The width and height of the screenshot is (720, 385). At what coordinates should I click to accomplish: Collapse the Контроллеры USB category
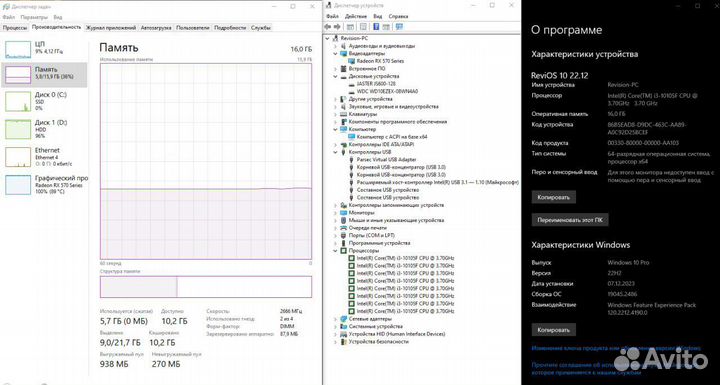pos(336,152)
